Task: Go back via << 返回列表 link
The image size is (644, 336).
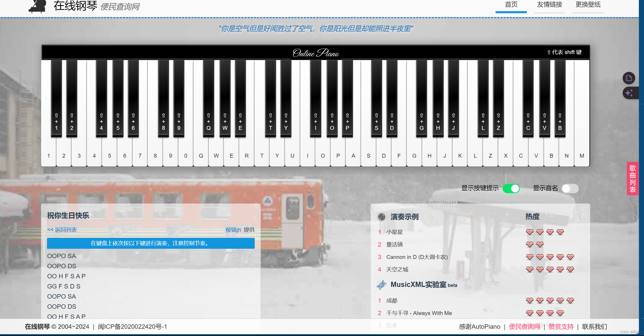Action: coord(62,230)
